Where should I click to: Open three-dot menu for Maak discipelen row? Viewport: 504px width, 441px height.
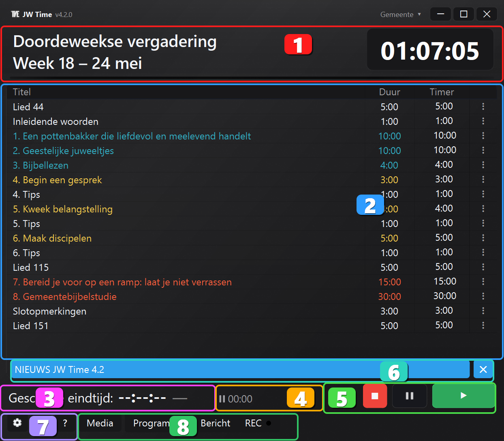[483, 238]
